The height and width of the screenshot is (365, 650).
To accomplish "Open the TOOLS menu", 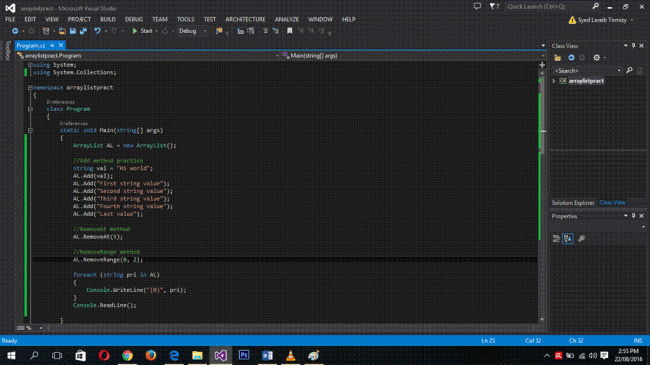I will [185, 19].
